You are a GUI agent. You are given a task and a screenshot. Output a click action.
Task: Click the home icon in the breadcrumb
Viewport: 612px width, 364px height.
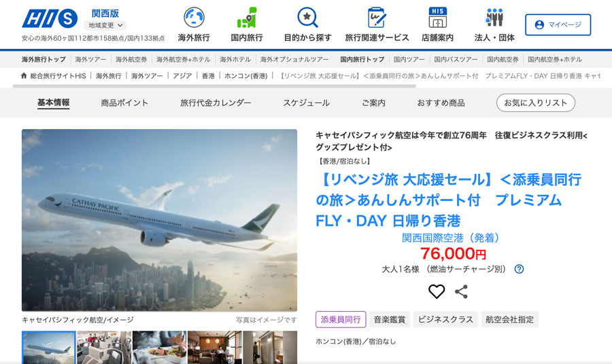click(x=24, y=75)
